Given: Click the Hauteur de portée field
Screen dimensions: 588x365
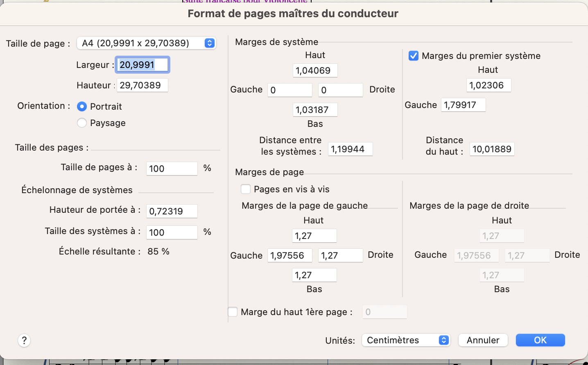Looking at the screenshot, I should pyautogui.click(x=172, y=211).
